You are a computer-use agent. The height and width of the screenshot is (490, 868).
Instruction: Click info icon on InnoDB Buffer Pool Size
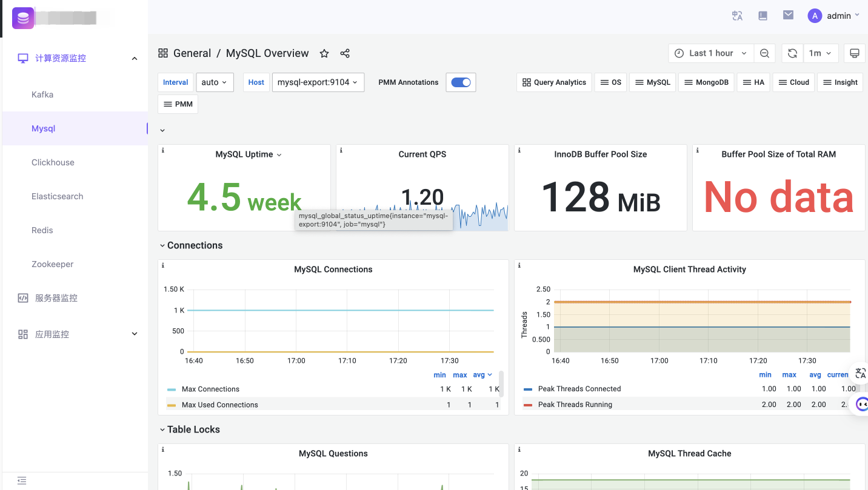click(x=519, y=150)
